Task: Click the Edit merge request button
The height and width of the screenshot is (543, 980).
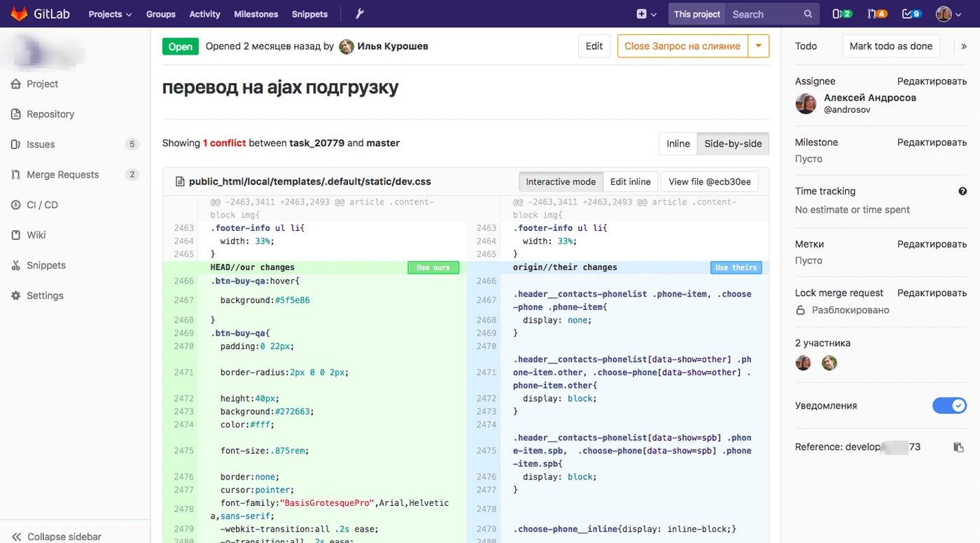Action: tap(594, 46)
